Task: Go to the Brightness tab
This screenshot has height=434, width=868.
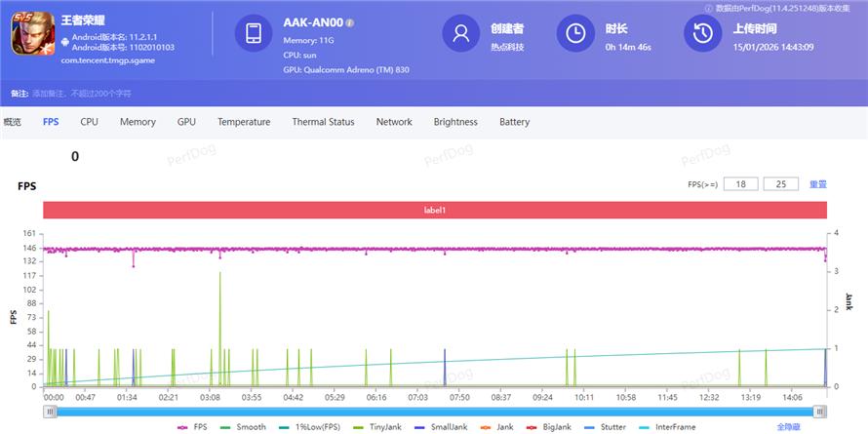Action: coord(455,122)
